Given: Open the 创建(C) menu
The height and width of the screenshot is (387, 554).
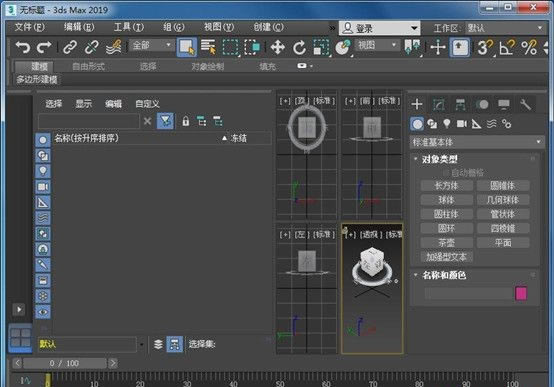Looking at the screenshot, I should [x=268, y=27].
